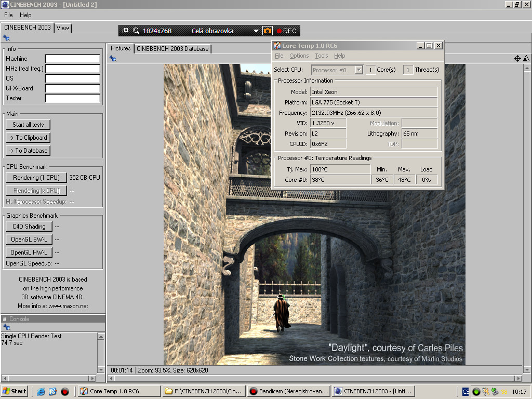Open the Core Temp Help menu

[339, 56]
